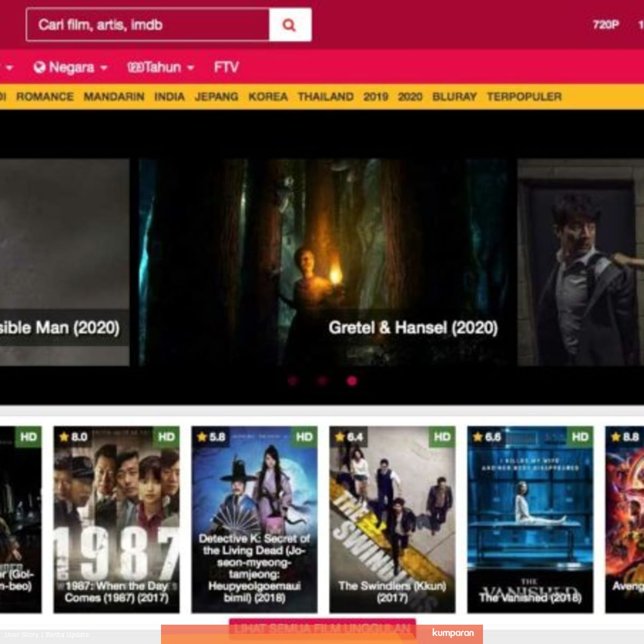Open the Avengers poster rated 8.8
This screenshot has height=644, width=644.
625,519
